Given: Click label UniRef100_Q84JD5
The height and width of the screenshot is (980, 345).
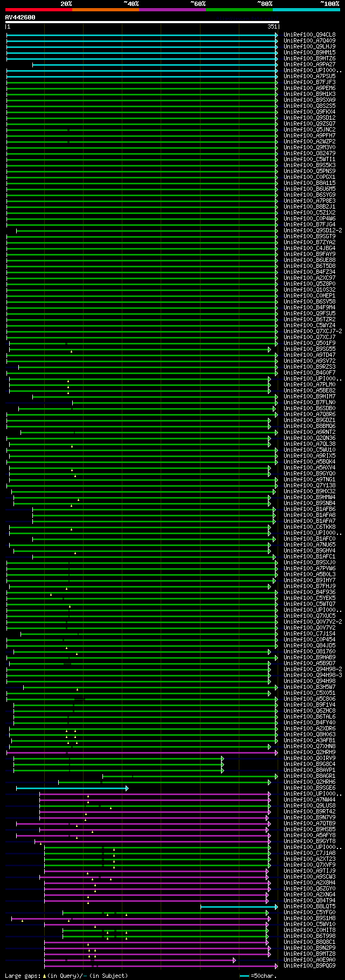Looking at the screenshot, I should click(309, 646).
